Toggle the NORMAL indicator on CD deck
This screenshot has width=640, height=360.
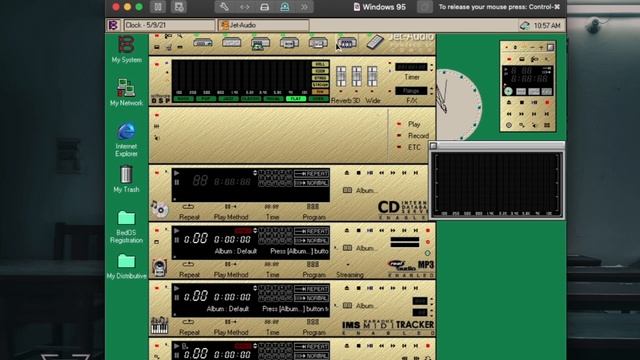pyautogui.click(x=311, y=183)
